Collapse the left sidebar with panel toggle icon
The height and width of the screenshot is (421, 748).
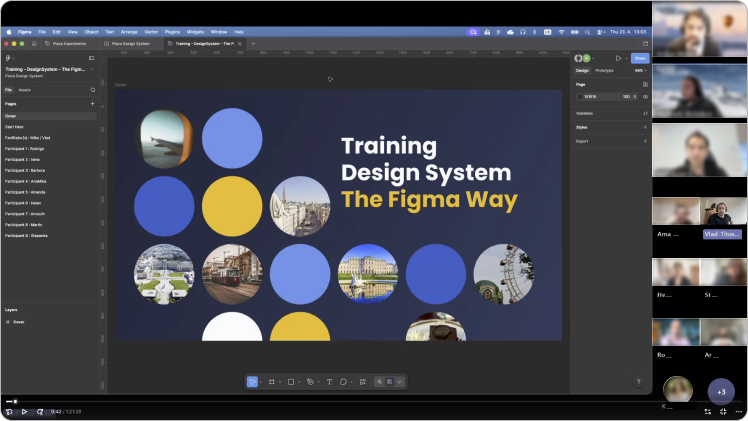pyautogui.click(x=92, y=58)
